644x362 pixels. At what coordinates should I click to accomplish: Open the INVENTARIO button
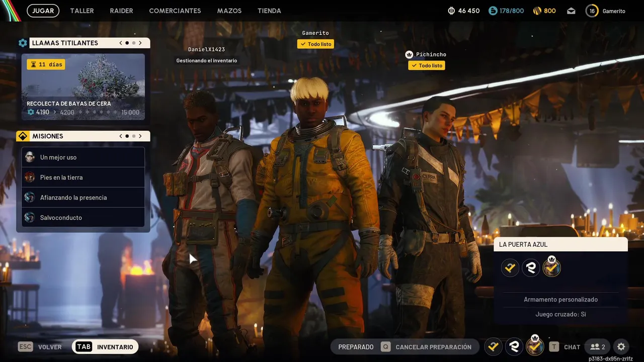pyautogui.click(x=105, y=347)
